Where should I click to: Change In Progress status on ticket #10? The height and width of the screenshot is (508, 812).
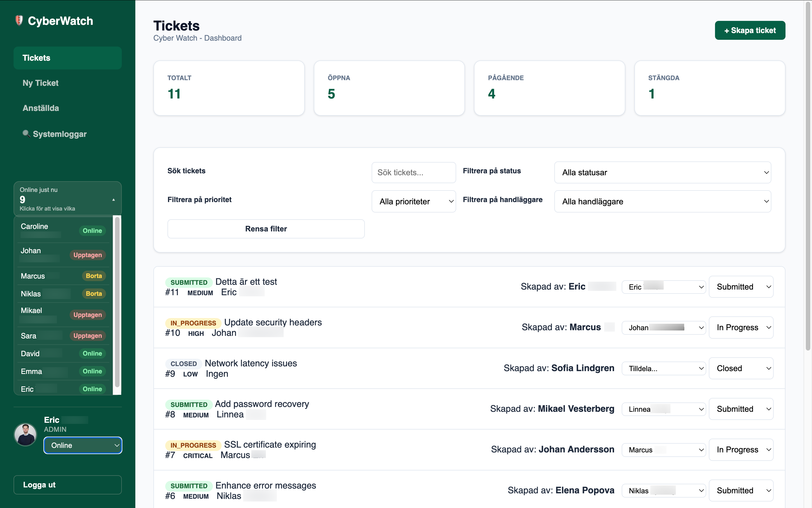pos(741,327)
